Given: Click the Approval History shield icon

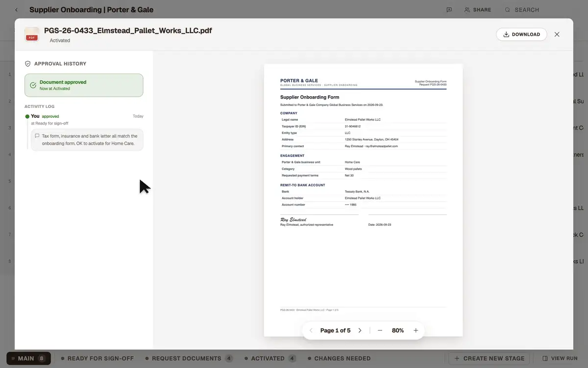Looking at the screenshot, I should 27,64.
